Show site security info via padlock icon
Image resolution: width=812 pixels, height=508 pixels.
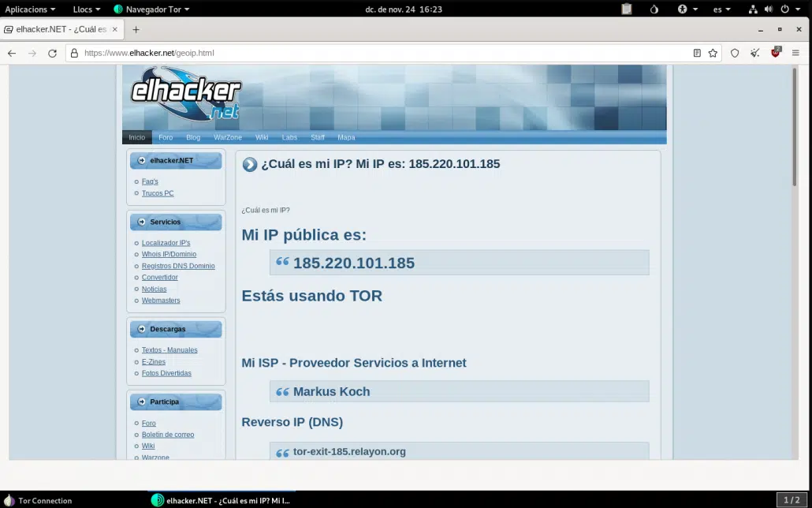75,53
